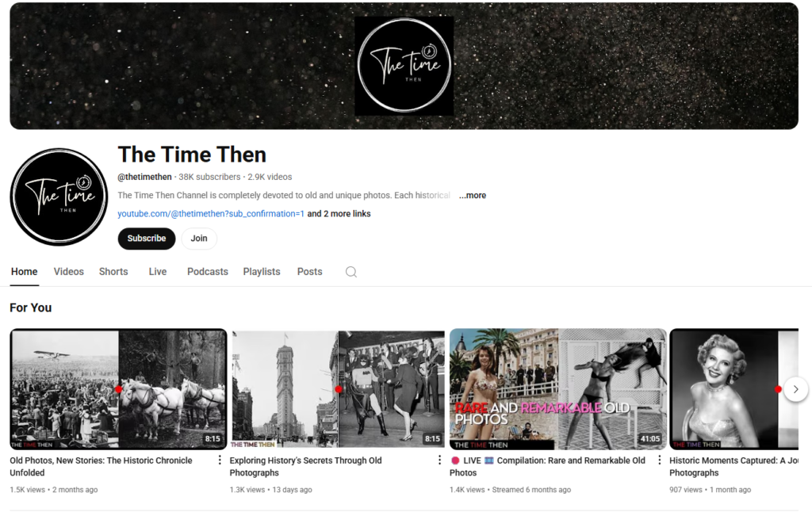The image size is (812, 512).
Task: Open the Rare and Remarkable Old Photos thumbnail
Action: [557, 389]
